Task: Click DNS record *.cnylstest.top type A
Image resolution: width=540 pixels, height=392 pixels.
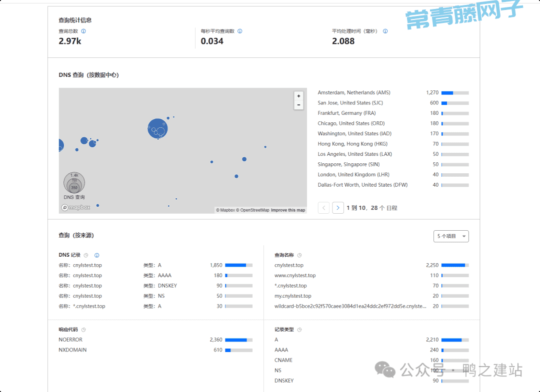Action: pos(155,307)
